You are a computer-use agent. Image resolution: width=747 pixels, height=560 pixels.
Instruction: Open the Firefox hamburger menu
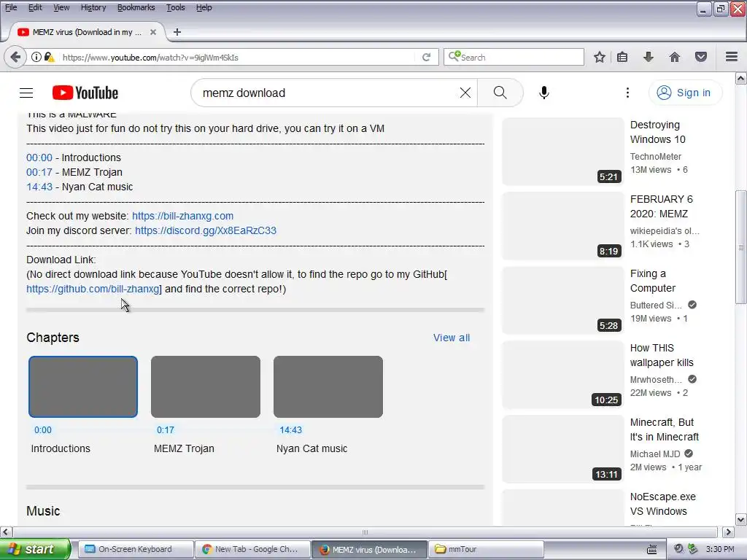click(x=732, y=57)
